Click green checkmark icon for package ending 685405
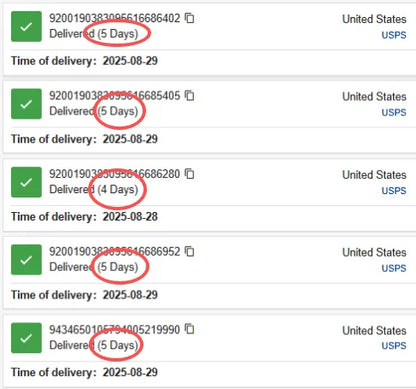Viewport: 416px width, 389px height. (x=26, y=104)
